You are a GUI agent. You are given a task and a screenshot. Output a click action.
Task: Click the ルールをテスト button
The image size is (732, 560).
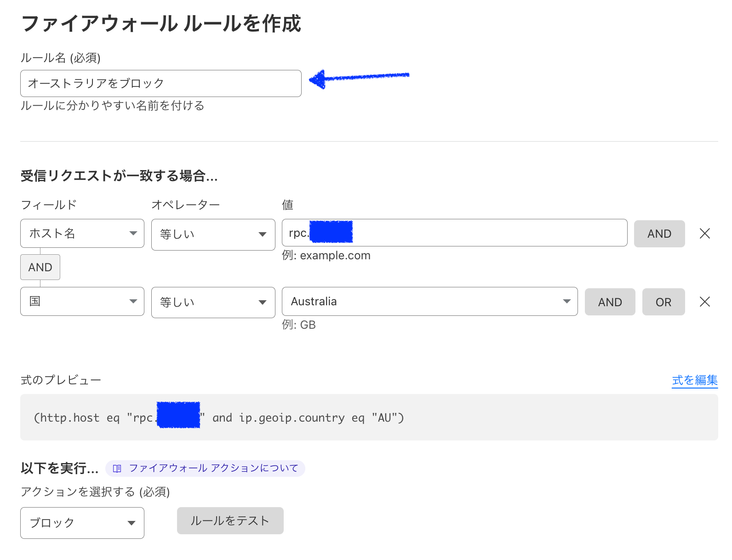point(230,520)
